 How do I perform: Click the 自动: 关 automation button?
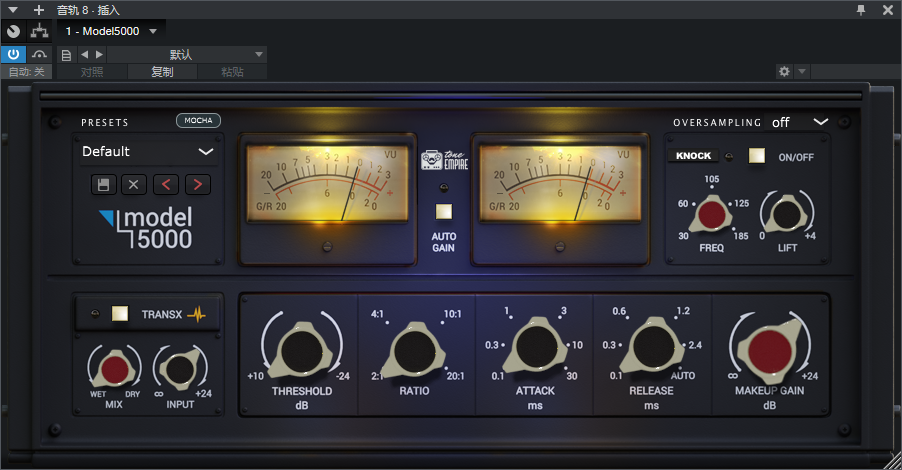point(26,72)
